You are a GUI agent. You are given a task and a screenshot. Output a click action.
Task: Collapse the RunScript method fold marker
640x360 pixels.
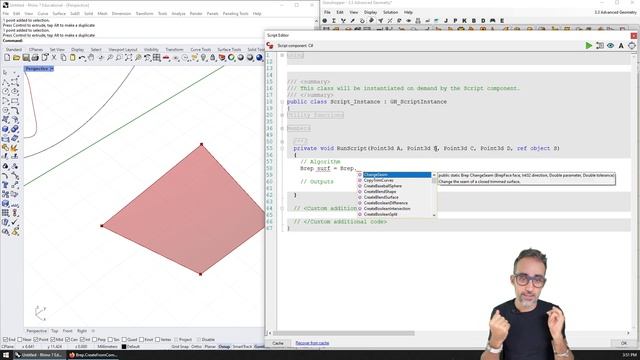[x=282, y=148]
